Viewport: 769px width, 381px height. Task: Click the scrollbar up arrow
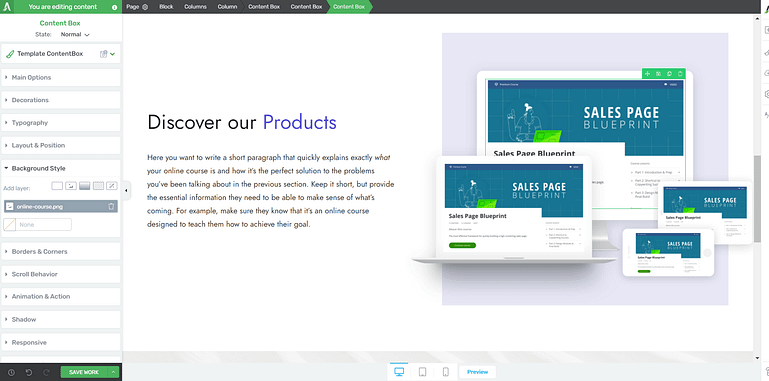coord(758,18)
